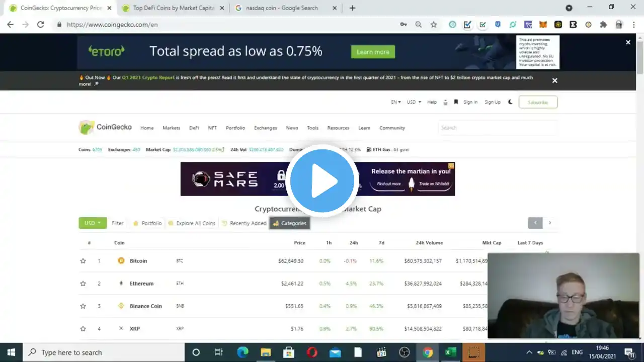Open the MetaMask fox extension

pyautogui.click(x=543, y=24)
